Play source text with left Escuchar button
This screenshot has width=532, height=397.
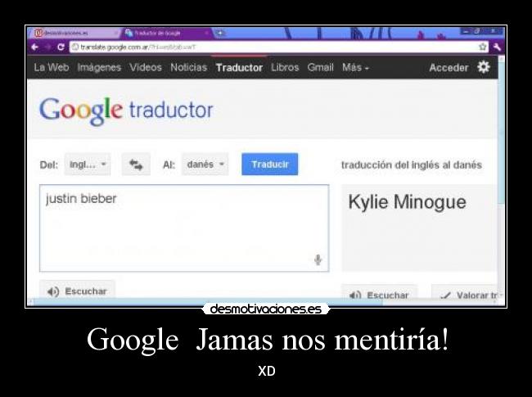point(78,291)
